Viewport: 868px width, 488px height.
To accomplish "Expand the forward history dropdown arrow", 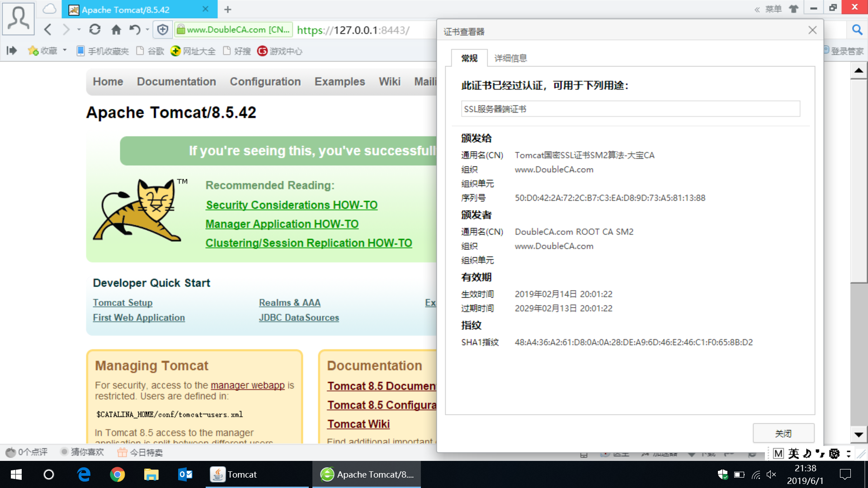I will click(79, 30).
